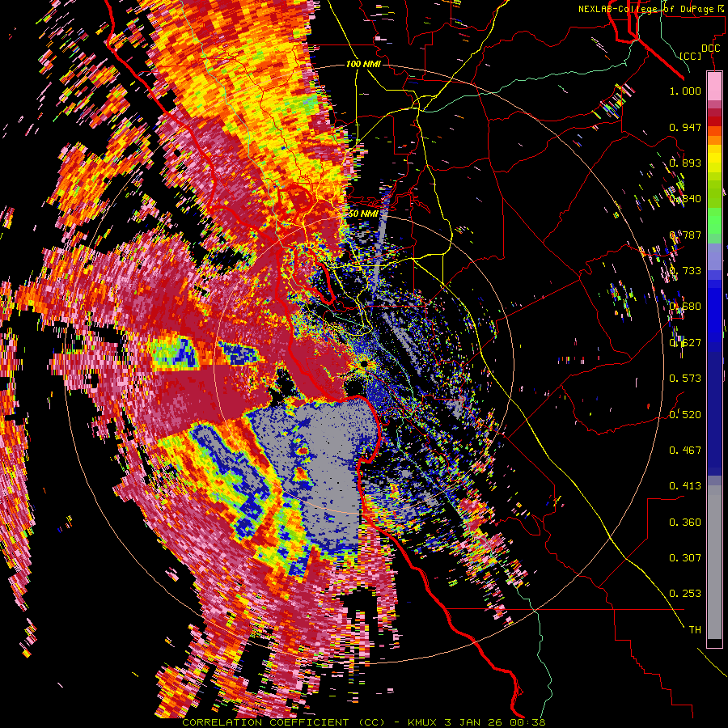Click the 3 JAN 26 00:38 timestamp
This screenshot has width=728, height=728.
(x=494, y=722)
